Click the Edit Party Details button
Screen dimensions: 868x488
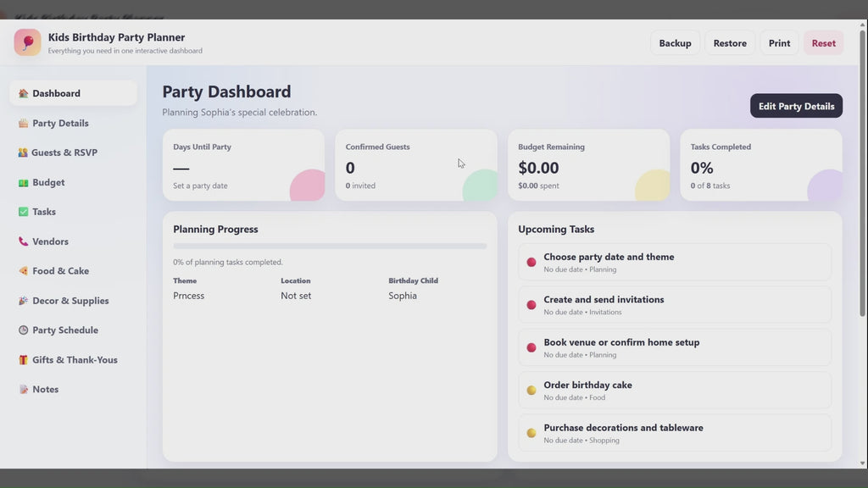[796, 106]
